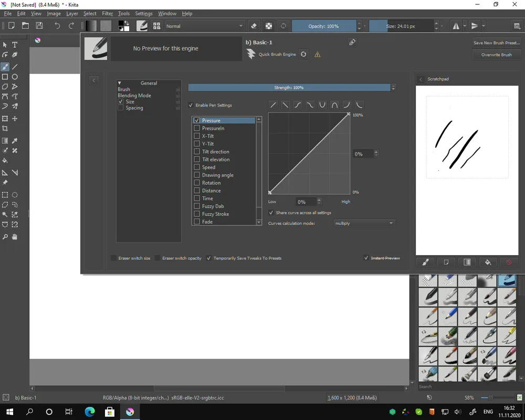Toggle eraser mode in top toolbar
Image resolution: width=525 pixels, height=420 pixels.
click(x=254, y=26)
